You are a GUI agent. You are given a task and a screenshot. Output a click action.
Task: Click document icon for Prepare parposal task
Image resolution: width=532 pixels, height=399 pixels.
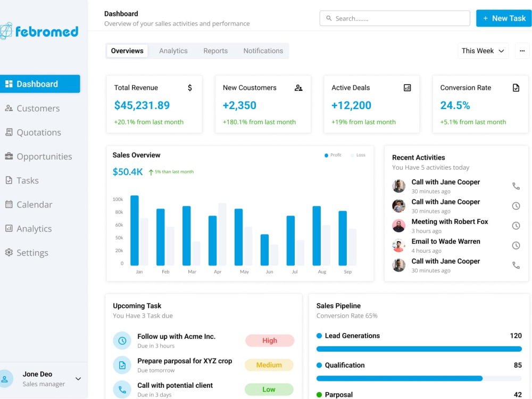click(122, 365)
